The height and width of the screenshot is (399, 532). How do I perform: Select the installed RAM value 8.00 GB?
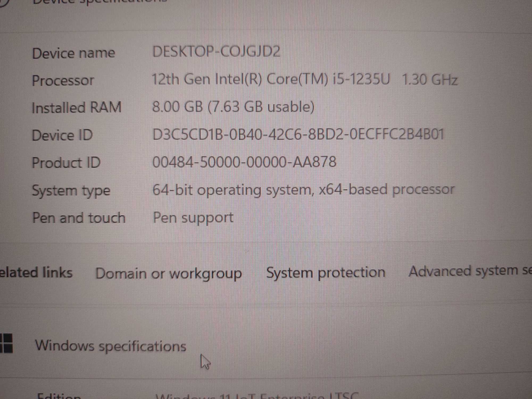233,107
